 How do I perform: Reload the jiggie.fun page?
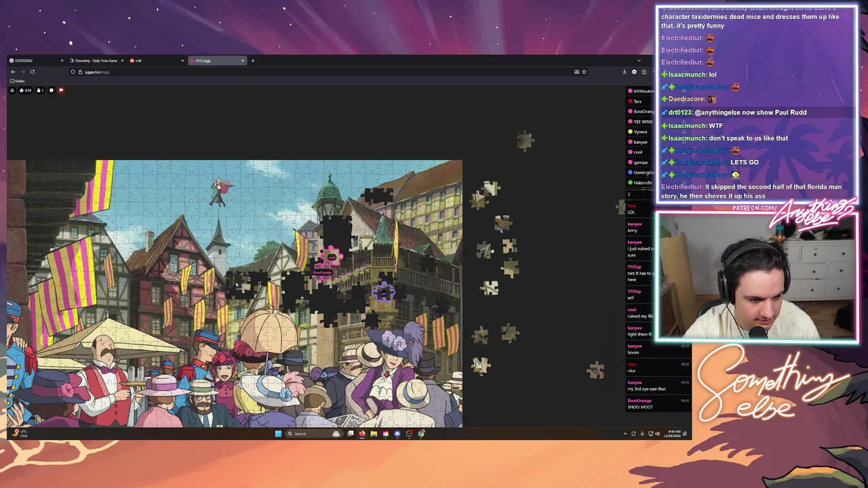(x=33, y=72)
